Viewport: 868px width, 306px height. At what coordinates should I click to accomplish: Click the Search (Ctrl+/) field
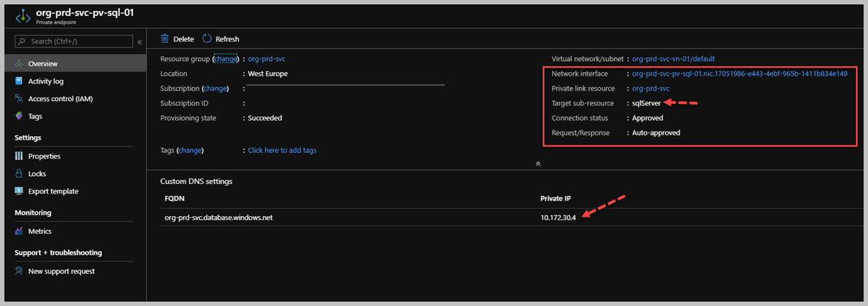[74, 41]
